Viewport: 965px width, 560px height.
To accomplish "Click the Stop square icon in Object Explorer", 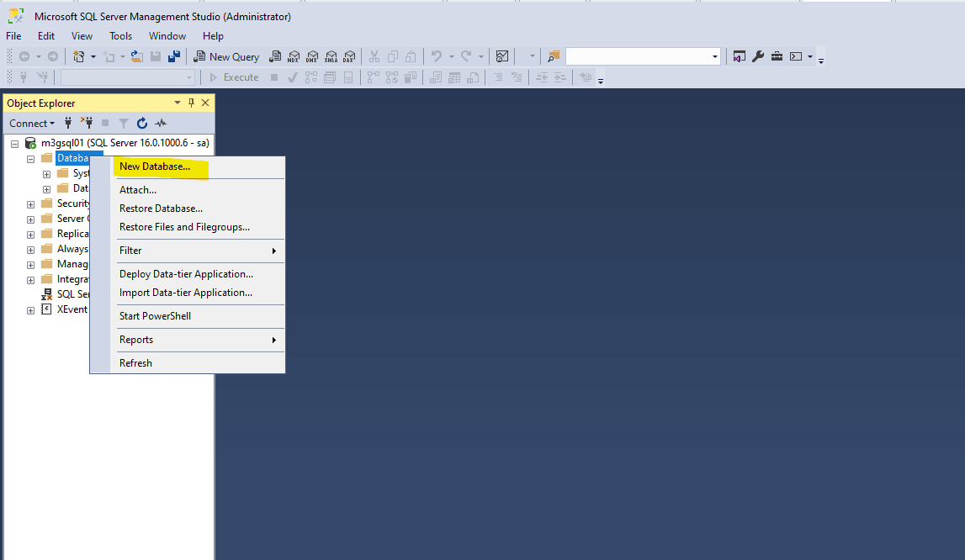I will pyautogui.click(x=105, y=123).
